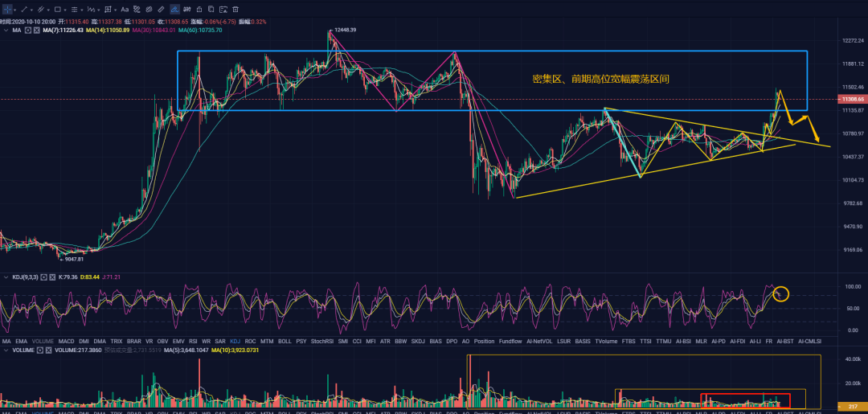Open dropdown arrow beside rectangle tool
Image resolution: width=868 pixels, height=414 pixels.
pos(65,10)
